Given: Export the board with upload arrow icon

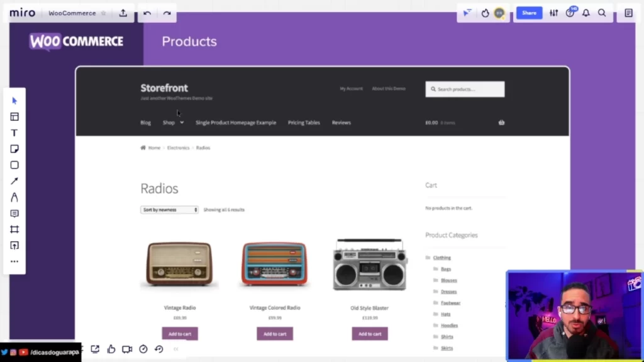Looking at the screenshot, I should click(123, 13).
